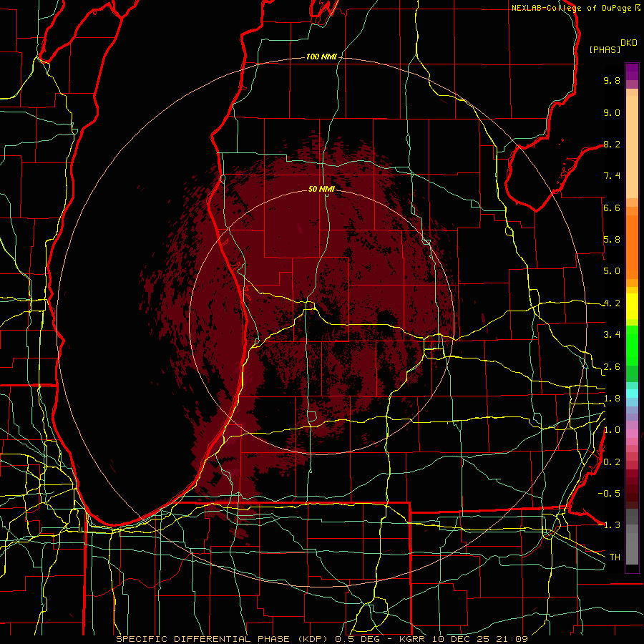This screenshot has width=644, height=644.
Task: Click the 4.2 color scale value
Action: 612,303
